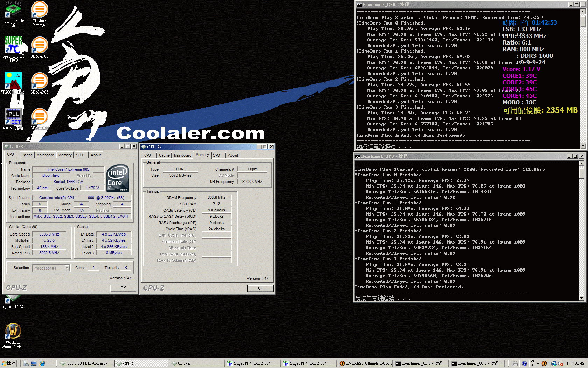Select Cache tab in right CPU-Z window
The image size is (588, 368).
click(x=164, y=155)
